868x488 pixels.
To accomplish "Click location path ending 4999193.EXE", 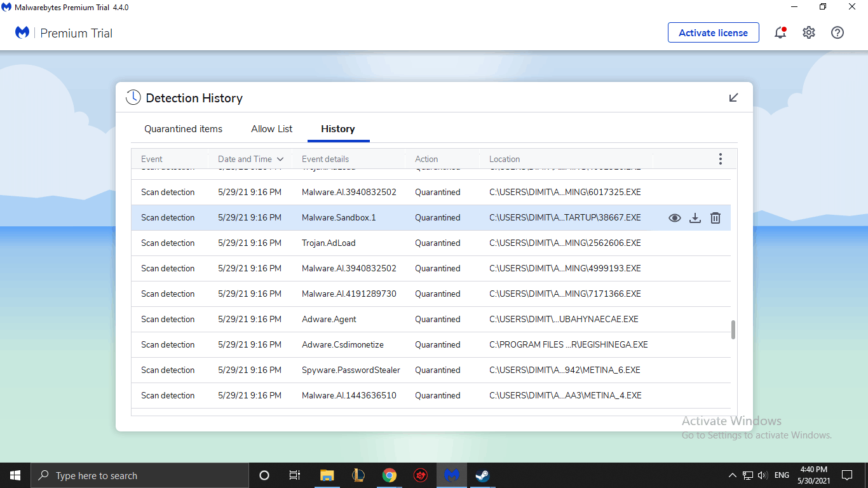I will pos(565,268).
